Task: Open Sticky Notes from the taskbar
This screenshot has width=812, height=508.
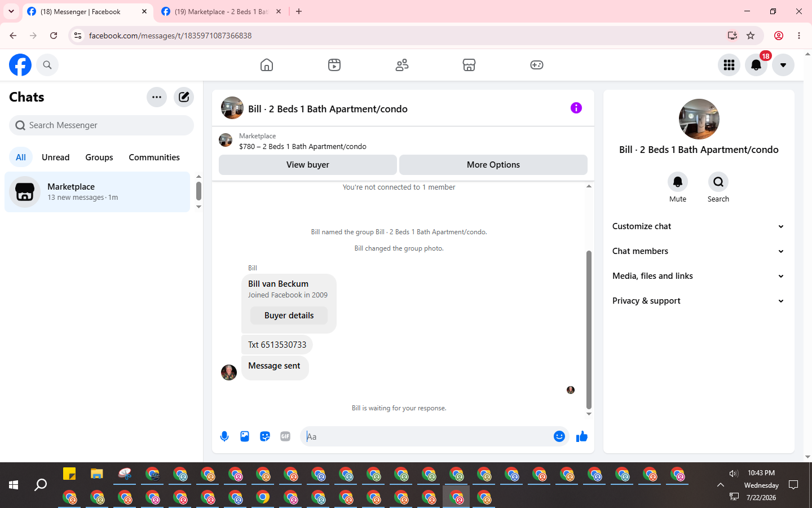Action: [69, 474]
